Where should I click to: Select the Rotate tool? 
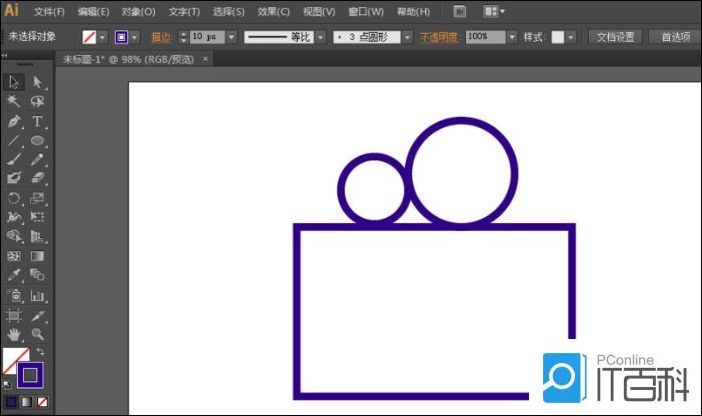14,198
